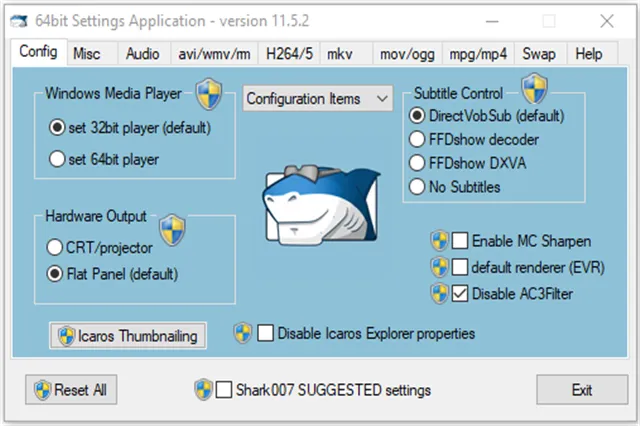Click shield icon beside Shark007 SUGGESTED settings
Image resolution: width=640 pixels, height=426 pixels.
[x=203, y=389]
